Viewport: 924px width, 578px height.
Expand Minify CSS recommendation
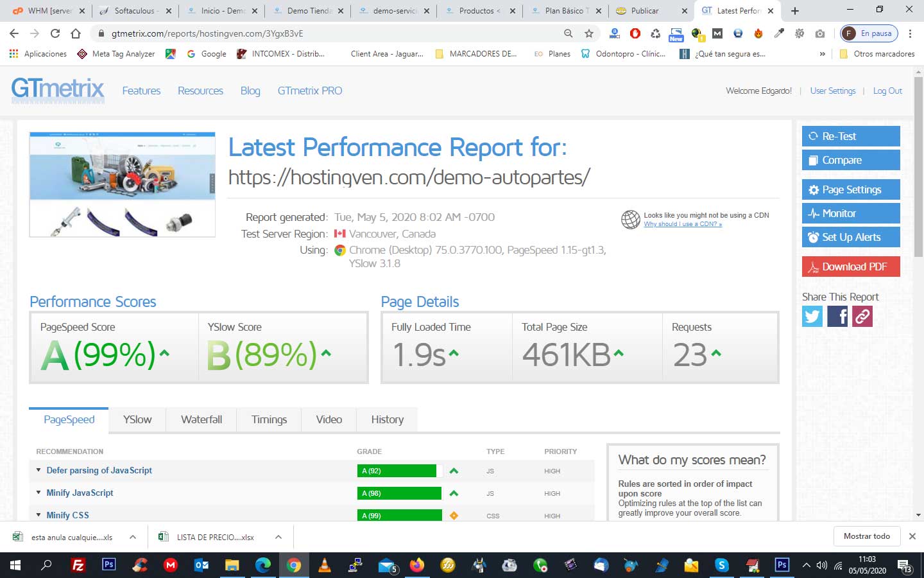[x=39, y=515]
